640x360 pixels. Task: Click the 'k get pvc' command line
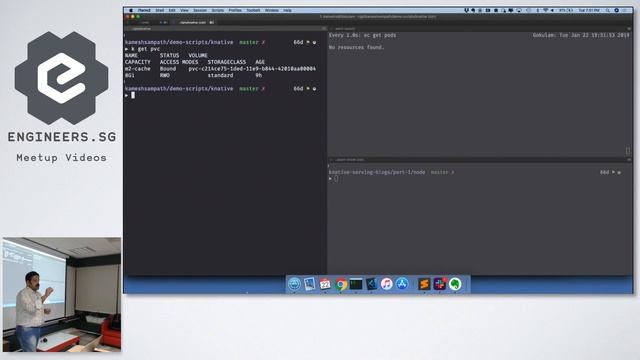click(x=145, y=49)
